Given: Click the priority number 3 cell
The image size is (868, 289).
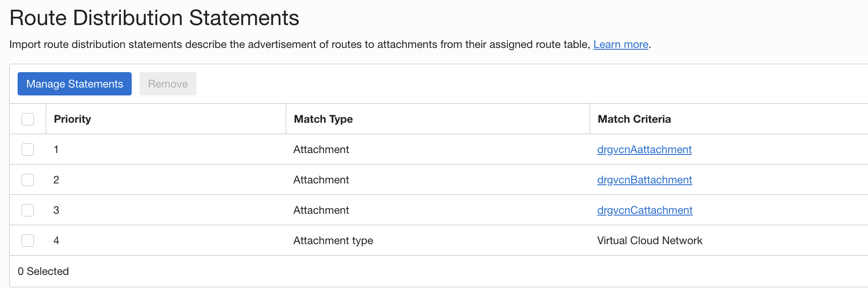Looking at the screenshot, I should (x=56, y=210).
